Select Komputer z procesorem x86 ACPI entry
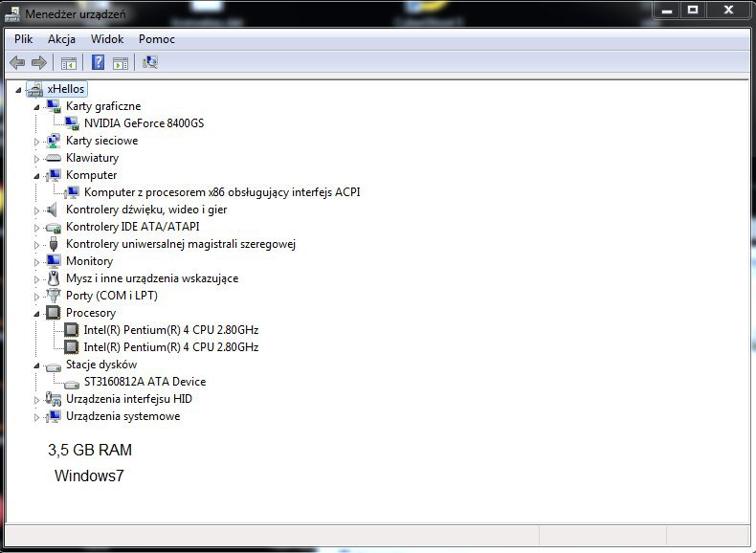This screenshot has height=553, width=756. tap(222, 192)
